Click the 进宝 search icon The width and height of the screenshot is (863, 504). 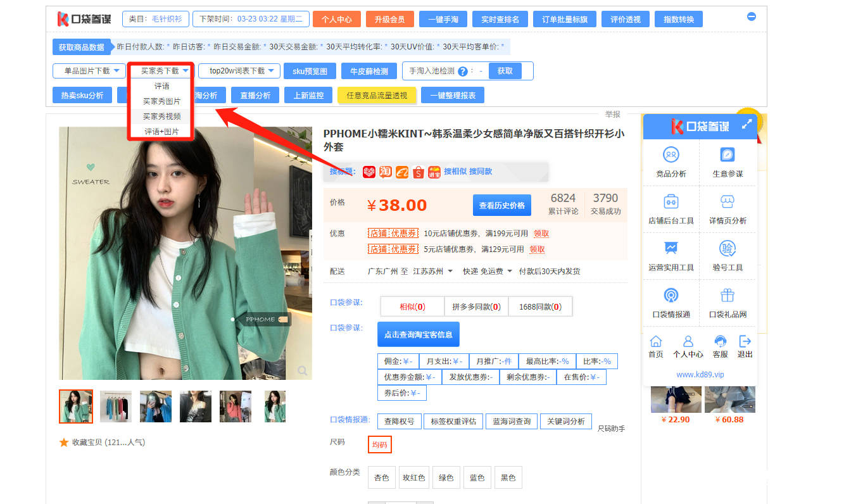[x=434, y=172]
